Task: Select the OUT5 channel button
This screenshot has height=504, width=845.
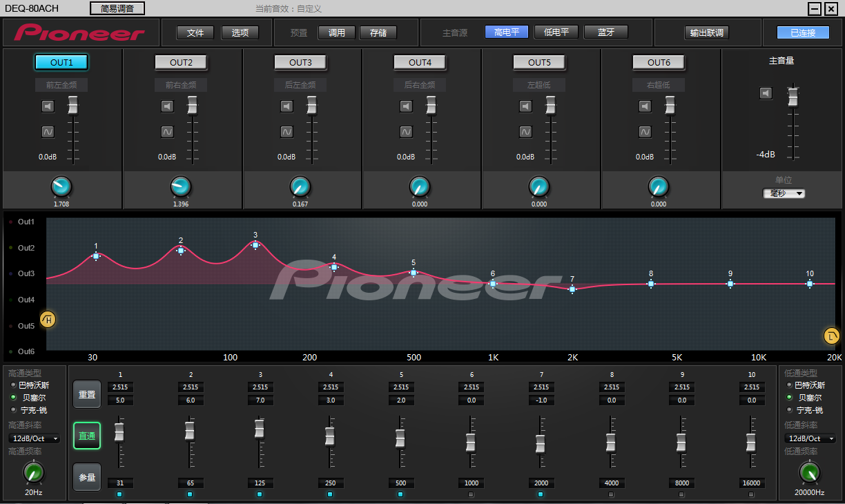Action: 539,62
